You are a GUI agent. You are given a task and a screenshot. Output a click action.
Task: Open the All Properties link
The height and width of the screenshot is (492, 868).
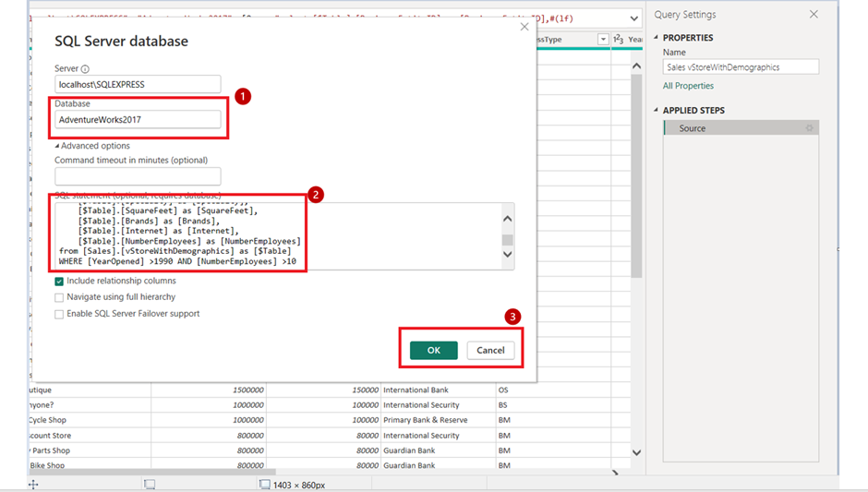[x=688, y=86]
